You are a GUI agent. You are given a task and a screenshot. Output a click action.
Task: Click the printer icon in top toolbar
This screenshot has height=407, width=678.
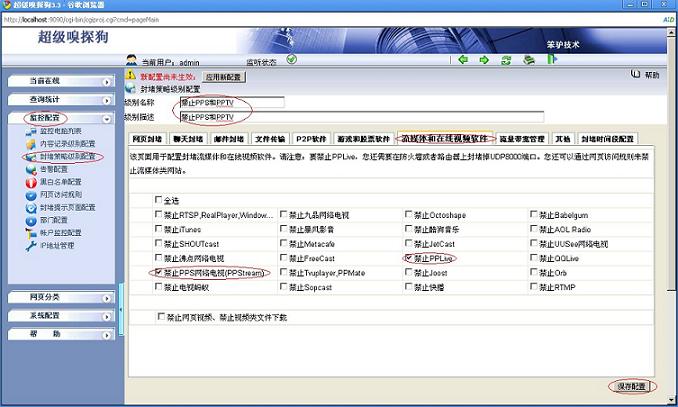527,60
